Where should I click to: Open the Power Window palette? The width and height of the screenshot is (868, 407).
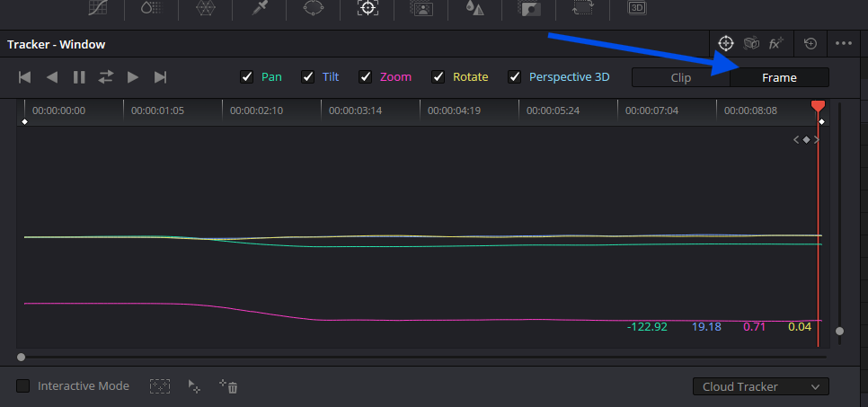coord(314,8)
